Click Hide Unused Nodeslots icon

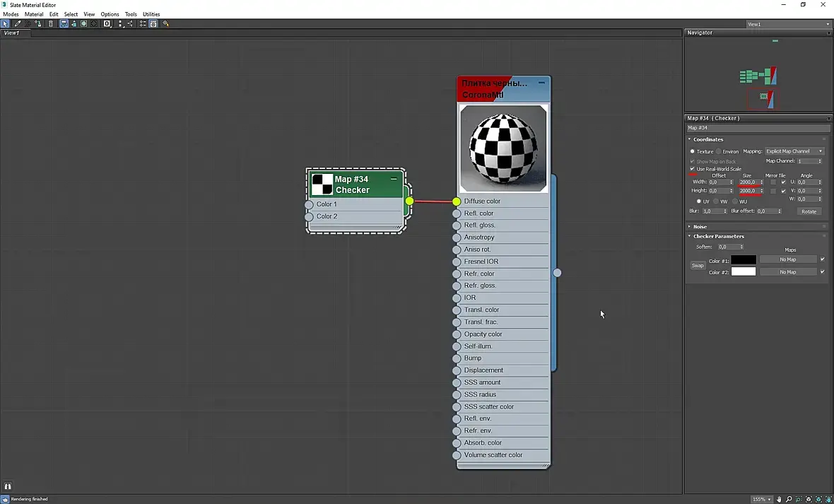tap(74, 23)
